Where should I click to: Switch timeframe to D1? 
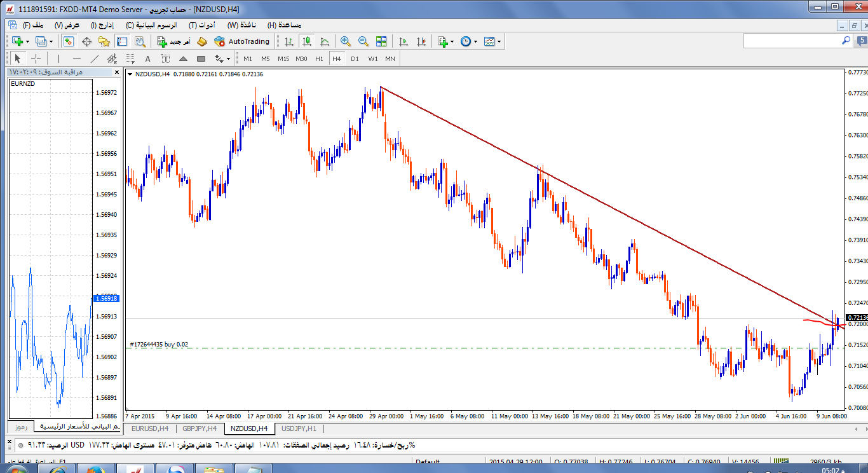[x=355, y=58]
